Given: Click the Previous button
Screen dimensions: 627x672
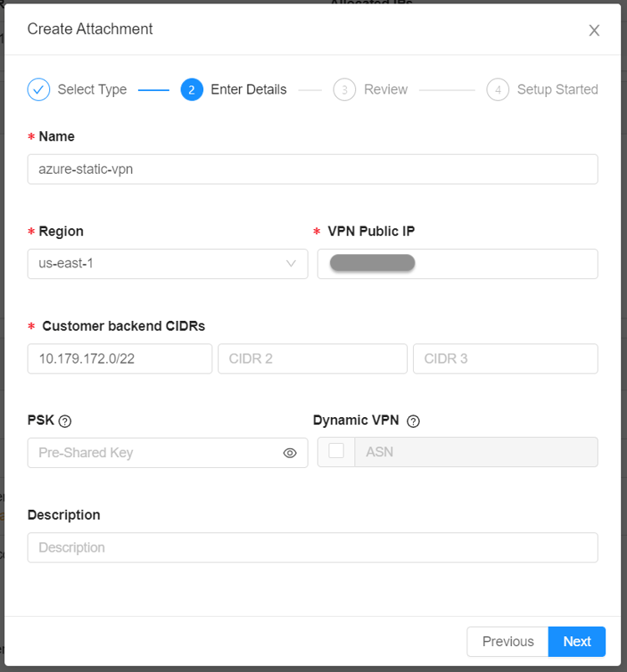Looking at the screenshot, I should [x=507, y=641].
